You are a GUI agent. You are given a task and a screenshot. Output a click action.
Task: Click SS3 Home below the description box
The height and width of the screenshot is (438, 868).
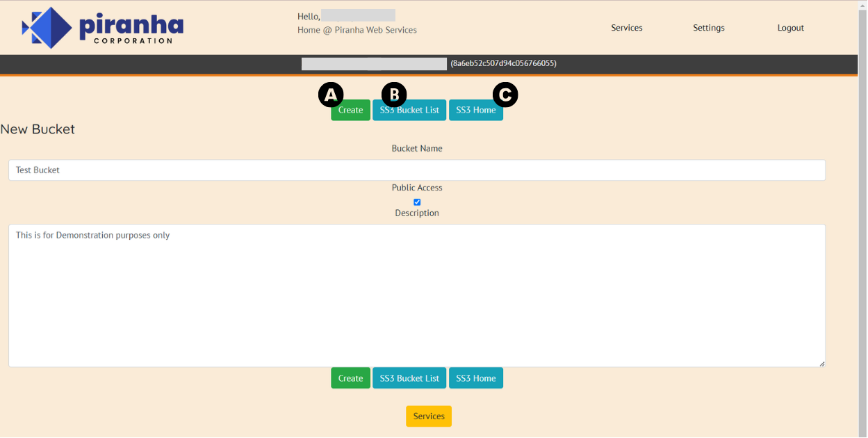click(x=475, y=378)
